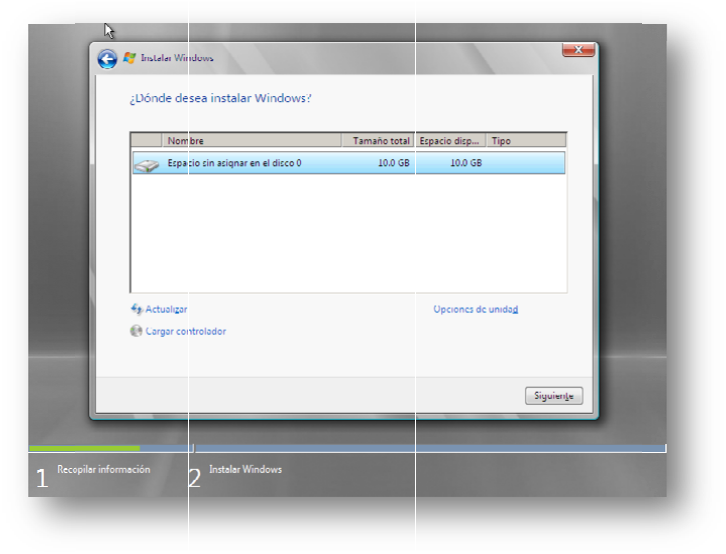Viewport: 726px width, 554px height.
Task: Click the green installation progress bar
Action: point(84,448)
